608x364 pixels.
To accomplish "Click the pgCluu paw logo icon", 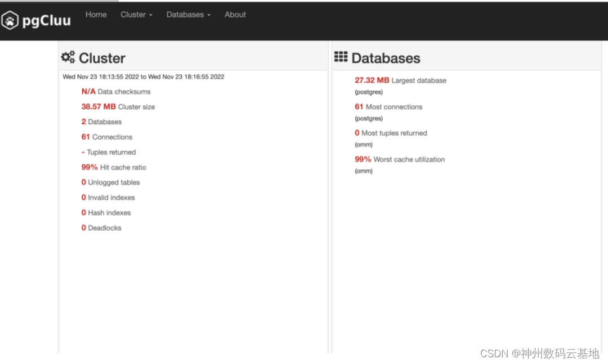I will coord(10,20).
